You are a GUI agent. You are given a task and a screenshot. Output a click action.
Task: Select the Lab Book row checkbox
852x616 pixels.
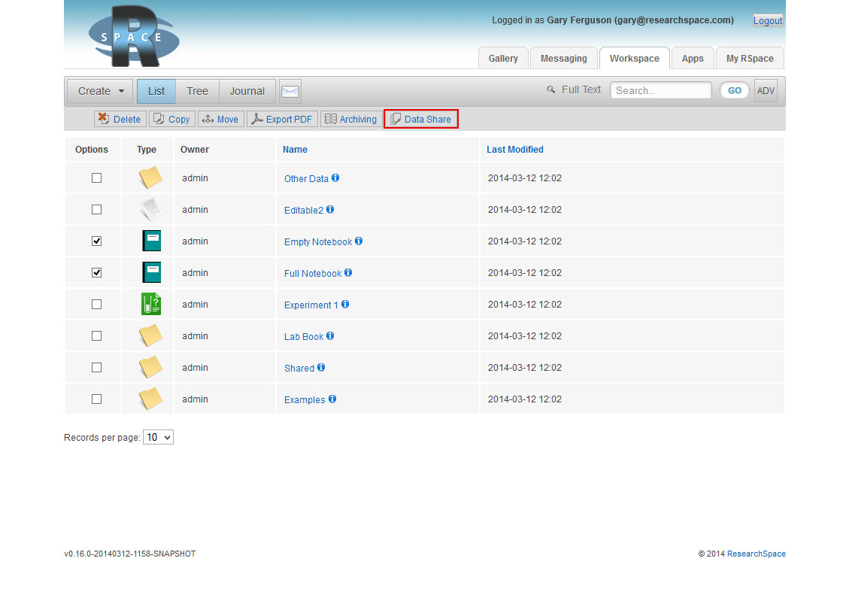(96, 336)
